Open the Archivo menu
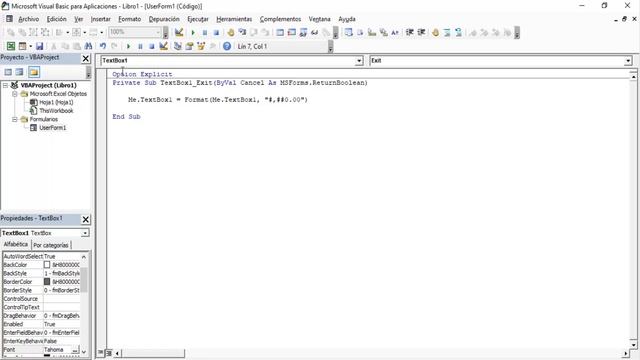The width and height of the screenshot is (640, 360). point(29,19)
